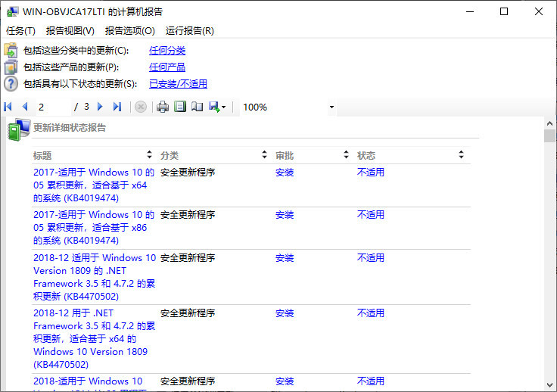Click the 任何分类 link
The width and height of the screenshot is (557, 392).
click(x=167, y=51)
